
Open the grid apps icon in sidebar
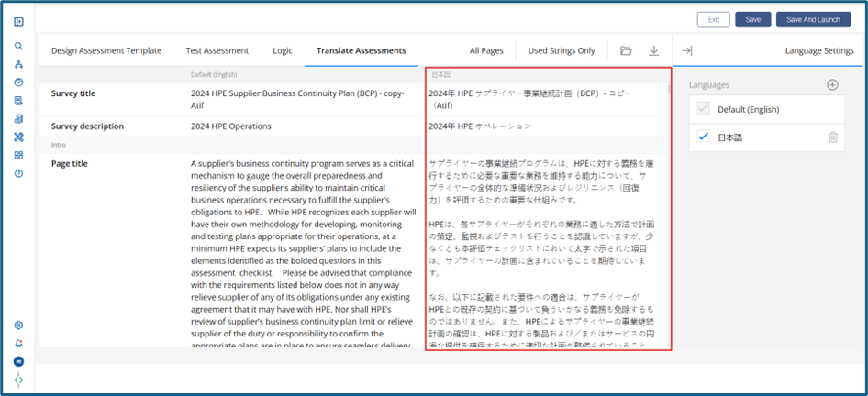(x=18, y=156)
